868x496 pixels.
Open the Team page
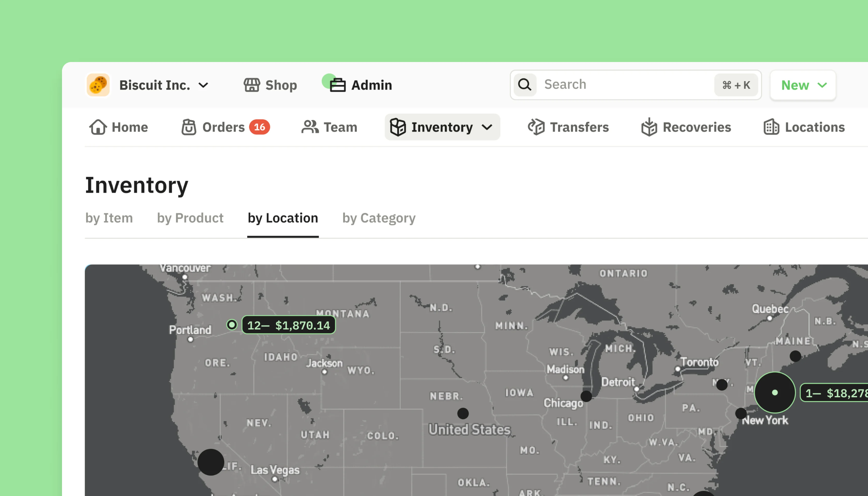(329, 127)
